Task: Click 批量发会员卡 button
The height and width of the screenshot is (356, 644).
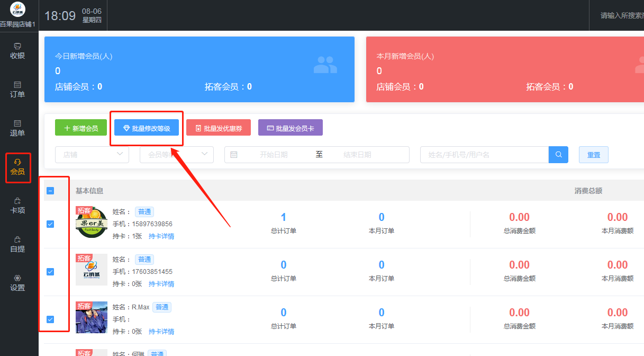Action: [291, 128]
